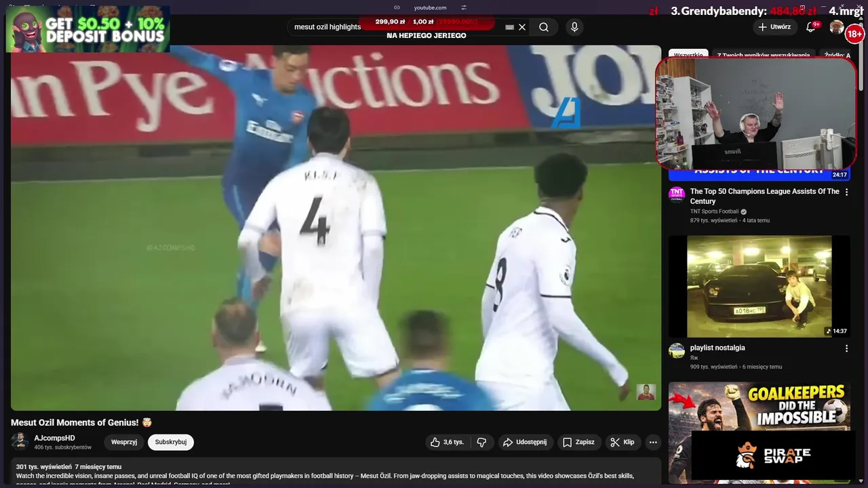
Task: Click the TNT Sports Football channel name
Action: pyautogui.click(x=714, y=211)
